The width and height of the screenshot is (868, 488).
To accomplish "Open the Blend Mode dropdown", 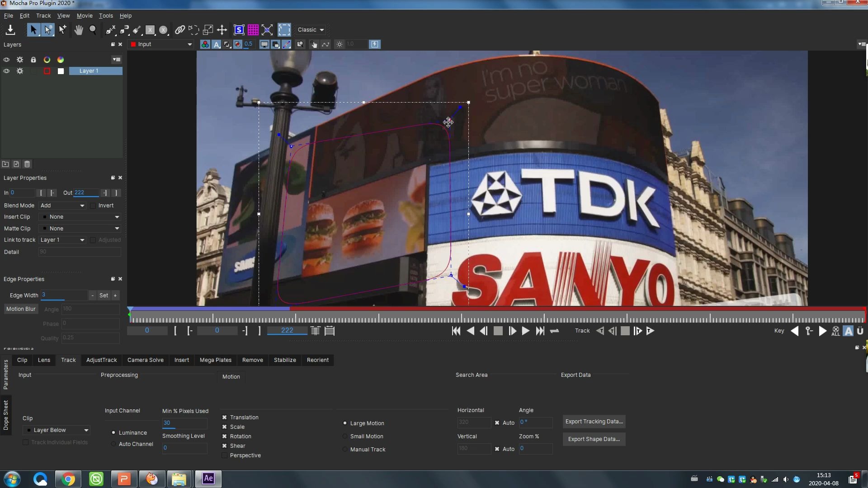I will coord(62,206).
